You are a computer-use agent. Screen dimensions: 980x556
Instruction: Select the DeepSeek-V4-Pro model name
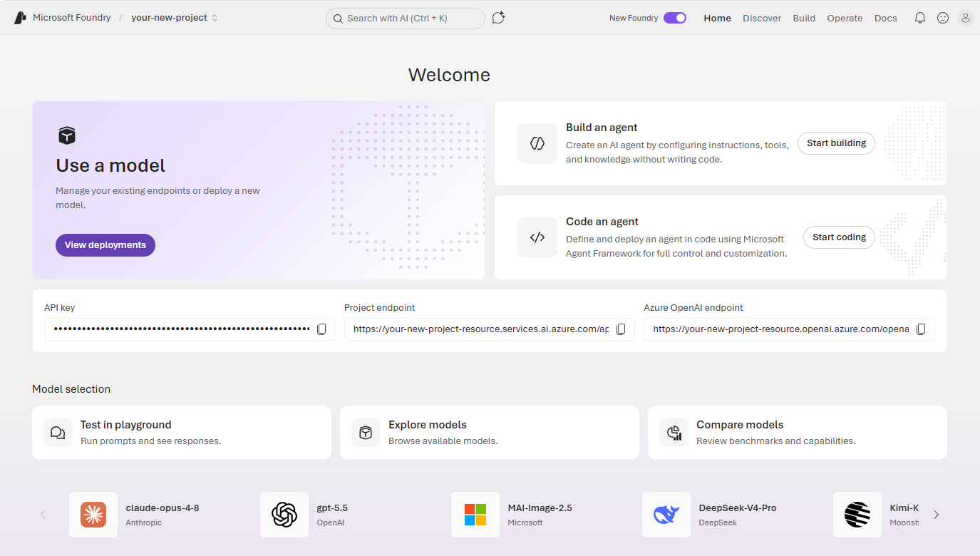[738, 508]
